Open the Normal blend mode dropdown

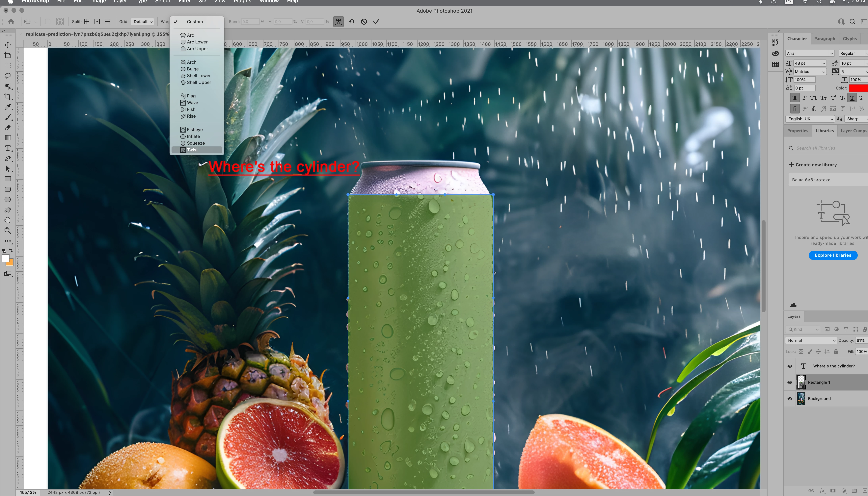[811, 340]
